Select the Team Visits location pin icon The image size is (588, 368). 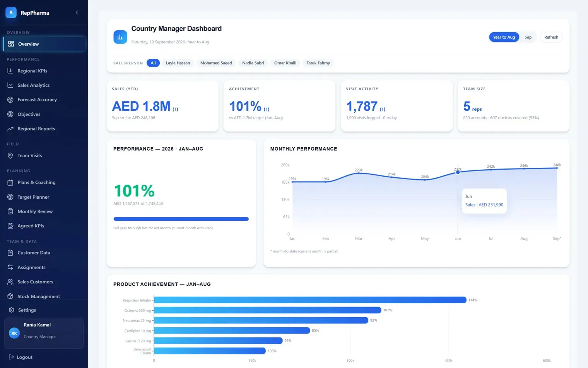[x=10, y=155]
